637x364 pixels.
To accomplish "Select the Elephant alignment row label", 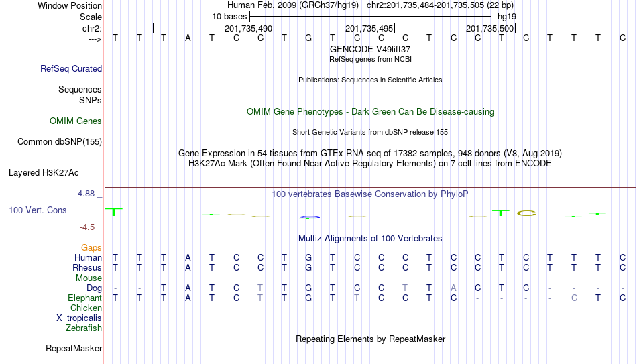I will pyautogui.click(x=85, y=298).
